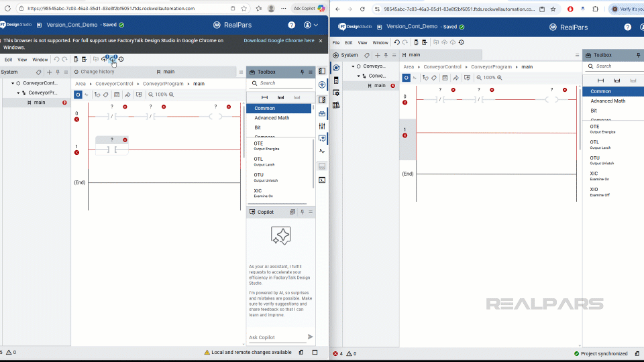
Task: Click the insert branch icon in left Toolbox
Action: click(x=280, y=97)
